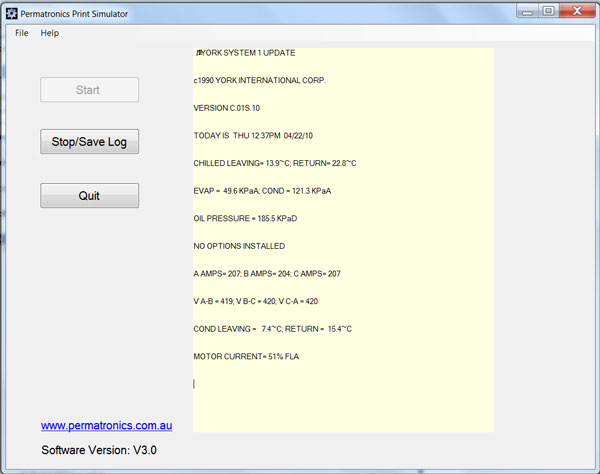Click the 'CHILLED LEAVING= 13.9~C' line
The image size is (600, 474).
[x=275, y=163]
